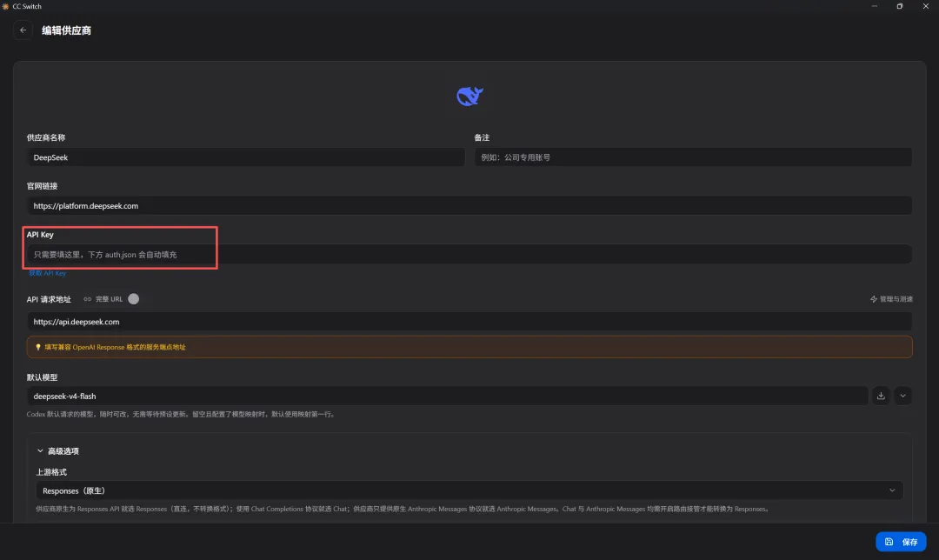Maximize or restore the CC Switch window
This screenshot has width=939, height=560.
[x=900, y=6]
